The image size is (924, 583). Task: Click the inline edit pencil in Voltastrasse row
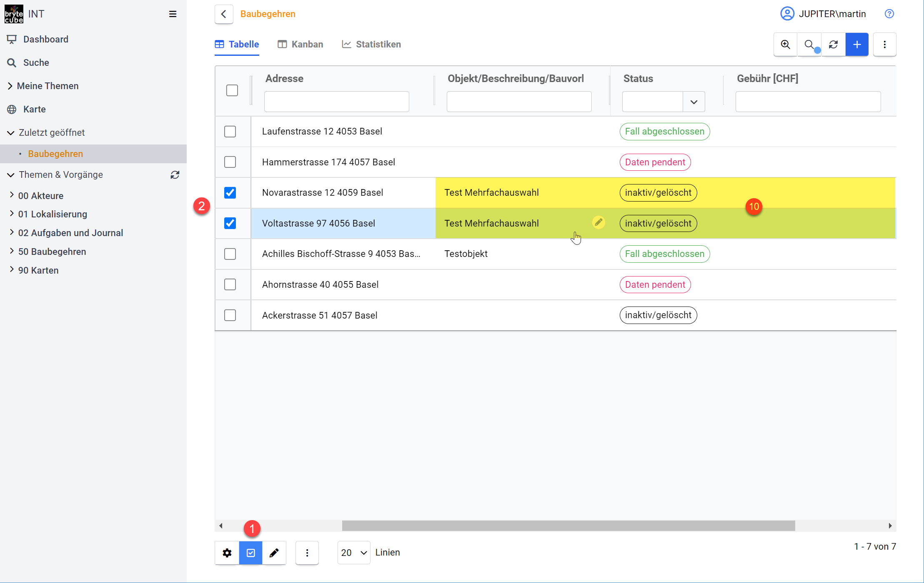tap(598, 222)
